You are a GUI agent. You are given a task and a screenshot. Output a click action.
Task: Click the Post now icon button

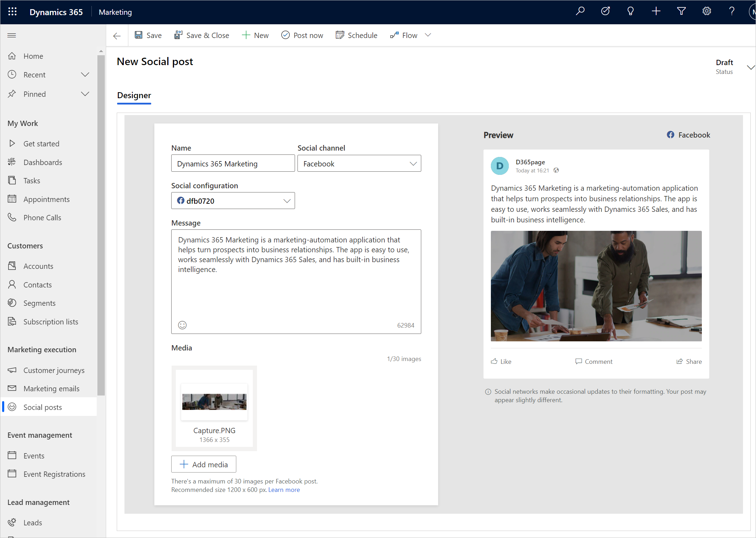[x=285, y=36]
